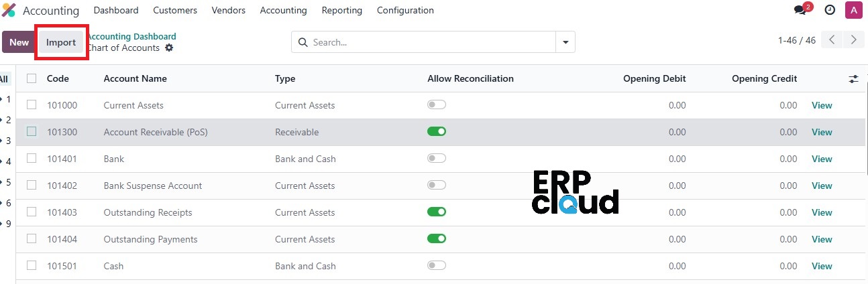Open the Reporting menu
Image resolution: width=868 pixels, height=284 pixels.
[x=341, y=10]
